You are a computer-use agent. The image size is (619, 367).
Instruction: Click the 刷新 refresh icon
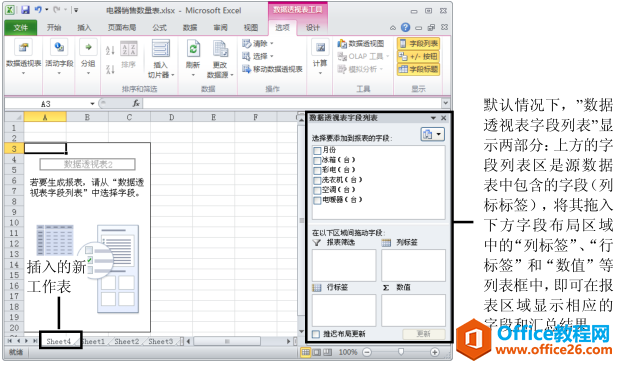193,49
